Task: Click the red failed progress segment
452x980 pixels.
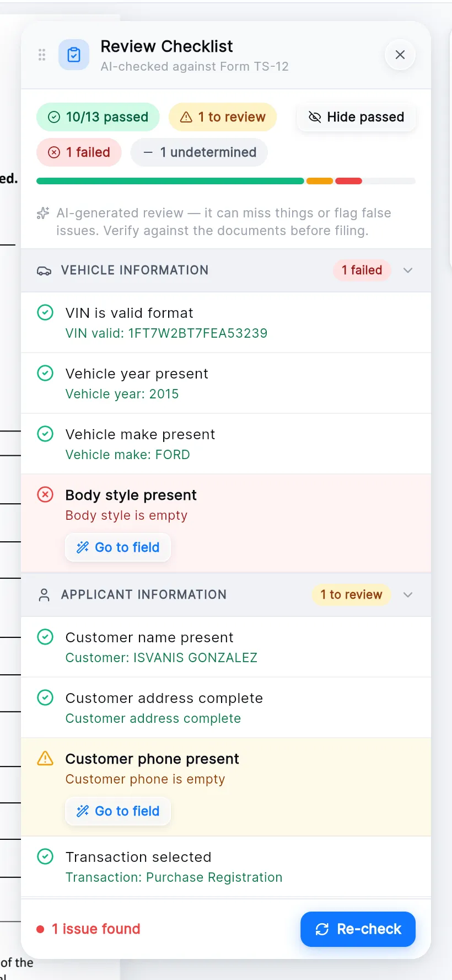Action: [348, 181]
